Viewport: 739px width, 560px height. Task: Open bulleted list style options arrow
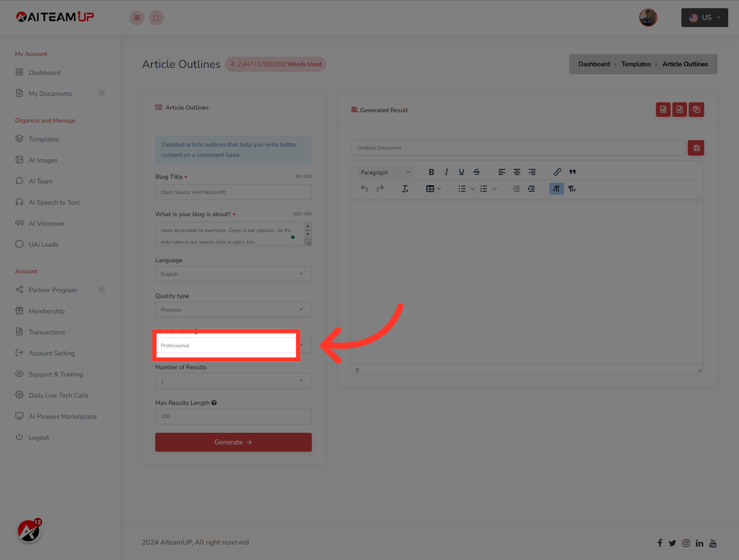pyautogui.click(x=473, y=189)
